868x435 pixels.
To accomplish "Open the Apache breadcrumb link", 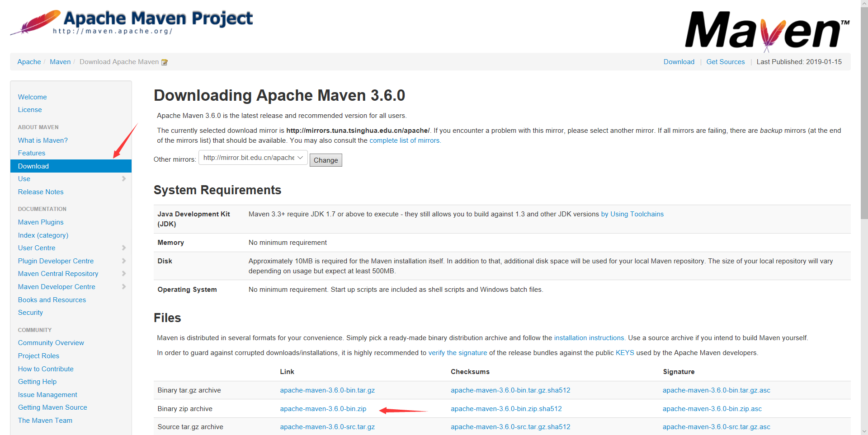I will pyautogui.click(x=29, y=62).
